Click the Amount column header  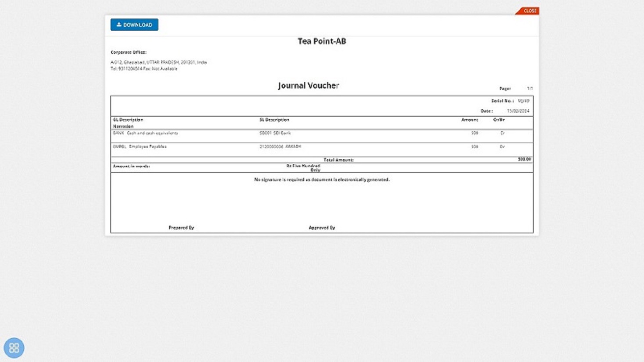[x=470, y=120]
